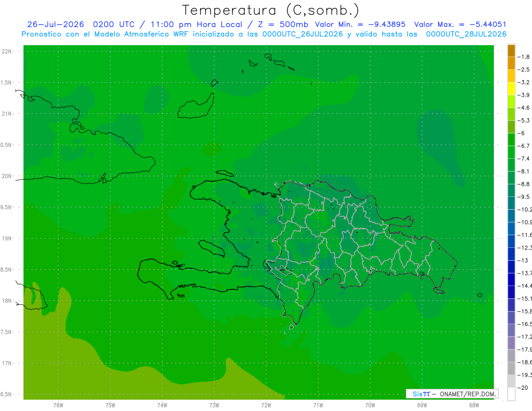Image resolution: width=532 pixels, height=411 pixels.
Task: Click the '-20' colorbar value
Action: click(523, 388)
